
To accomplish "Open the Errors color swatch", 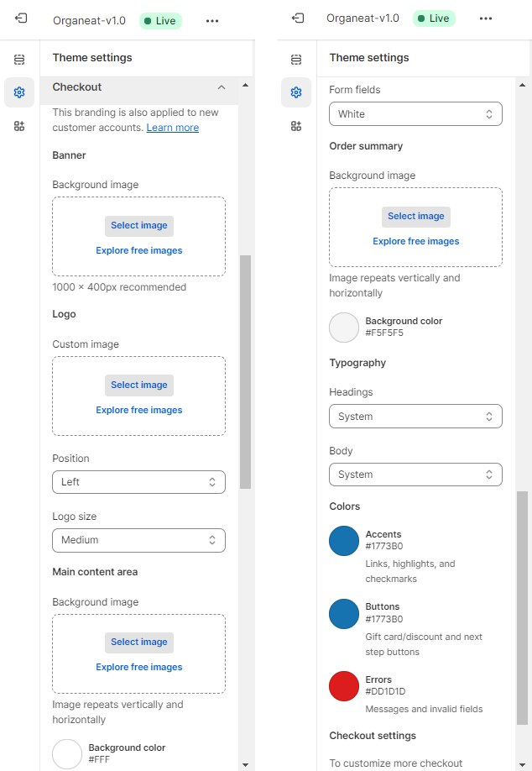I will pos(344,685).
